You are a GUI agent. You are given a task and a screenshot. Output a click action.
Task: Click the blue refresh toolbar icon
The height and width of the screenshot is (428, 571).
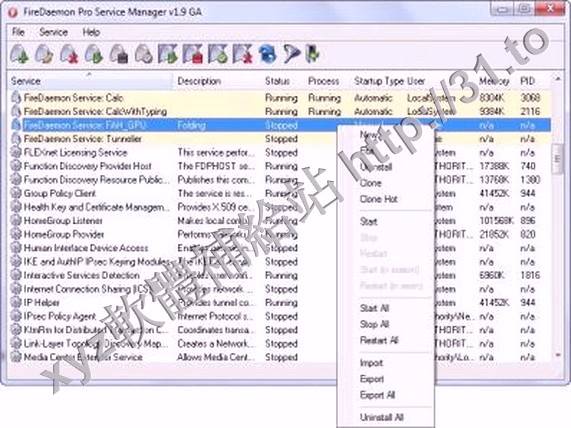(x=267, y=54)
